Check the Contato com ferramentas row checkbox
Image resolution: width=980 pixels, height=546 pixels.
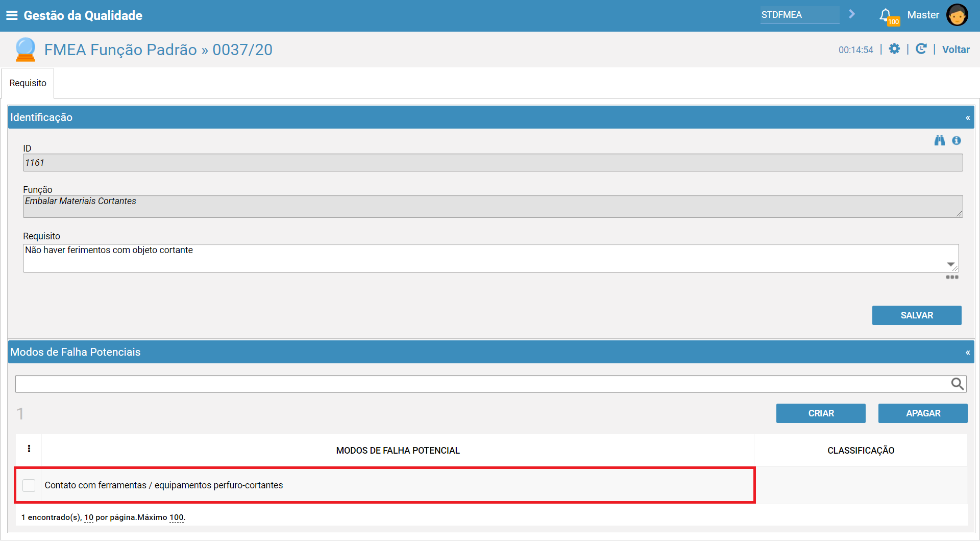click(29, 485)
